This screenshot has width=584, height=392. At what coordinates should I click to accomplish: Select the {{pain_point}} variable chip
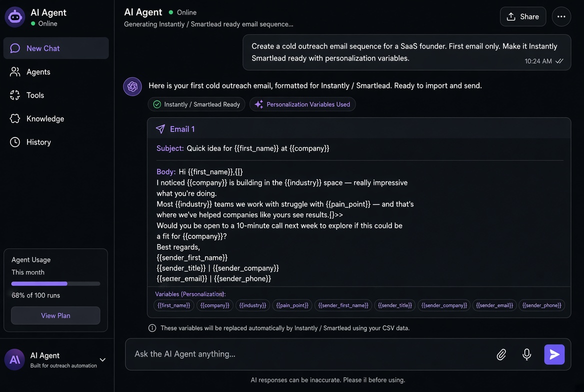[x=292, y=305]
